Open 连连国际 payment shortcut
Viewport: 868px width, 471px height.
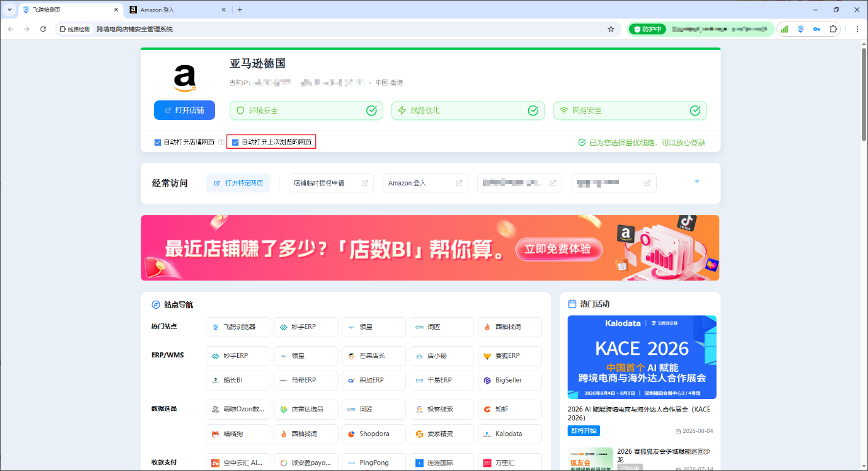tap(442, 462)
